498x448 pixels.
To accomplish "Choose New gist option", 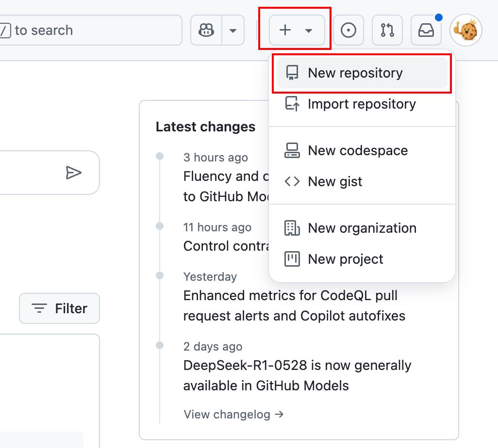I will coord(335,182).
